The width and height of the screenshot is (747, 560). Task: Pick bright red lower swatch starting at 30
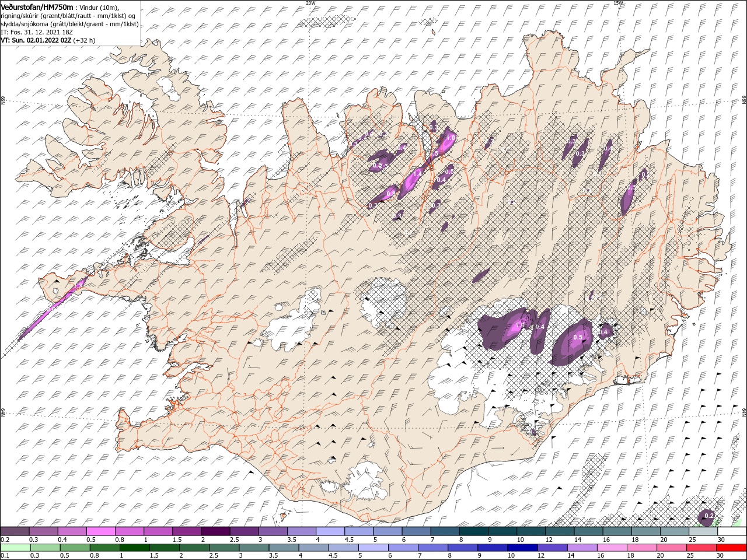732,548
